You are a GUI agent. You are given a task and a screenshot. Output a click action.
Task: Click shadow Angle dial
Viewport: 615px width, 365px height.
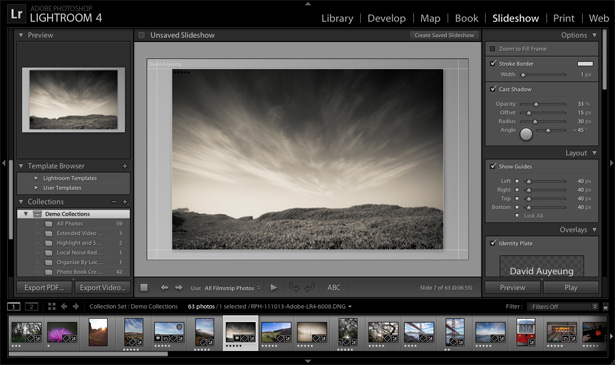(526, 134)
